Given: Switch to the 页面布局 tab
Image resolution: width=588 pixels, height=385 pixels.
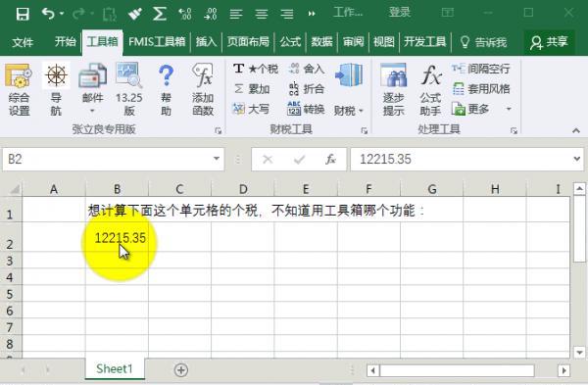Looking at the screenshot, I should point(248,41).
